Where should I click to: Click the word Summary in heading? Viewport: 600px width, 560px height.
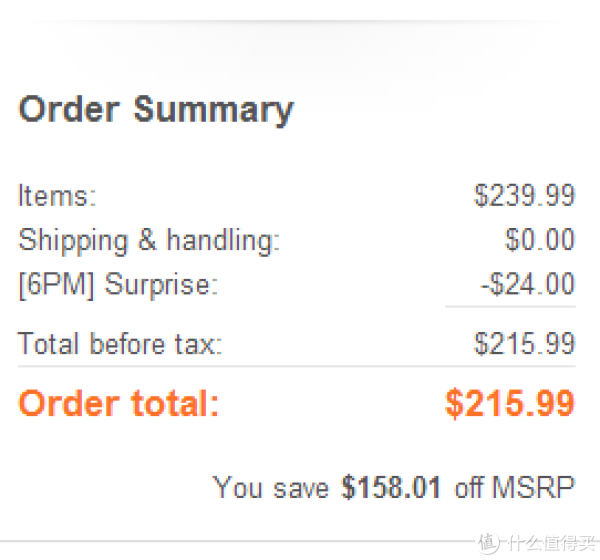(x=214, y=111)
